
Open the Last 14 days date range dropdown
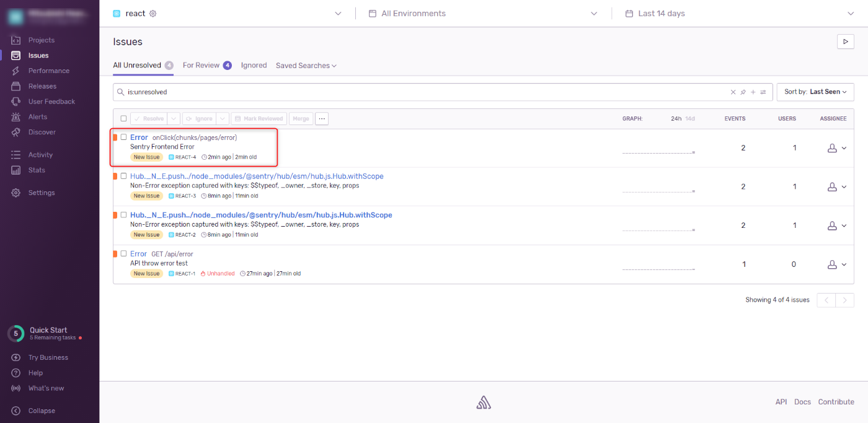click(740, 14)
